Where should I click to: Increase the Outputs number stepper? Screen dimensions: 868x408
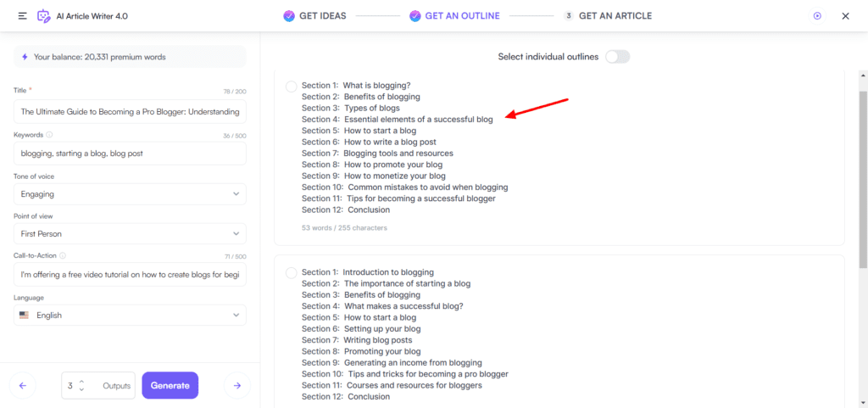[x=82, y=382]
